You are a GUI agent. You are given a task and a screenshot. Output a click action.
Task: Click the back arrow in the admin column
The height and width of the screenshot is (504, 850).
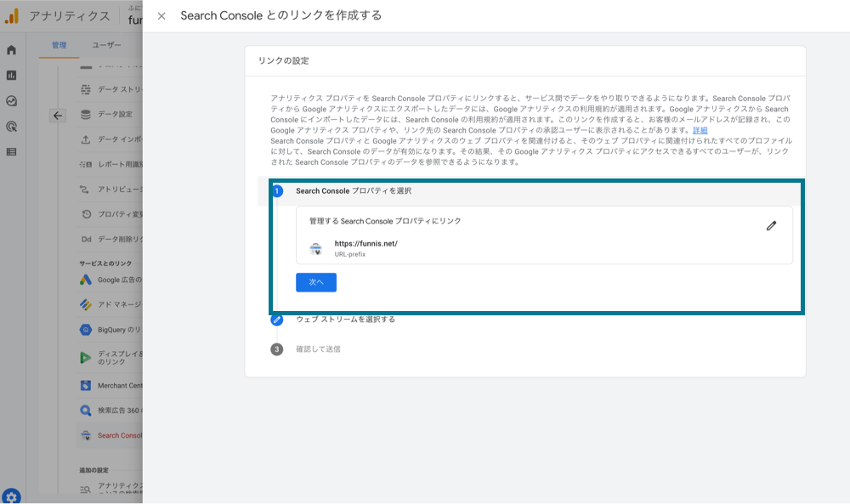[58, 116]
